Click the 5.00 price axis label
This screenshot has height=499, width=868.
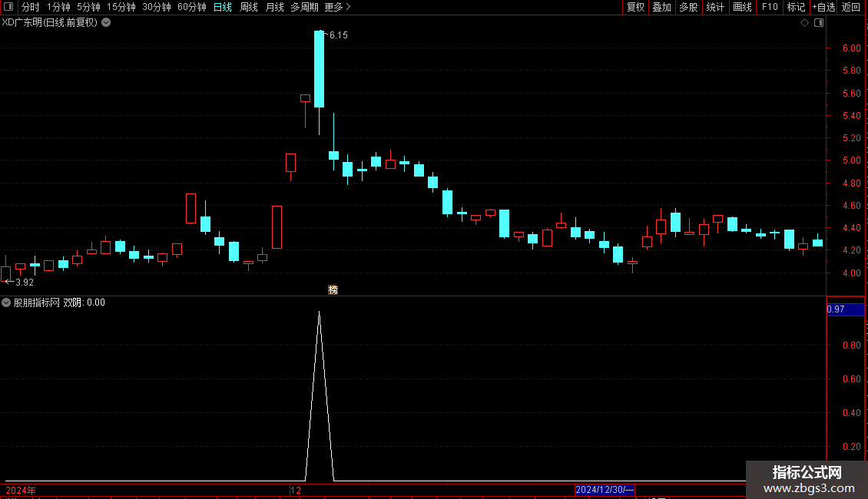tap(851, 160)
